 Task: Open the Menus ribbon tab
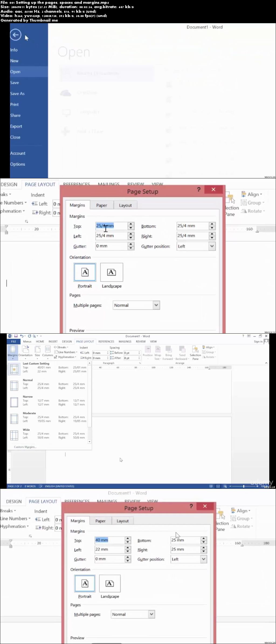tap(27, 341)
